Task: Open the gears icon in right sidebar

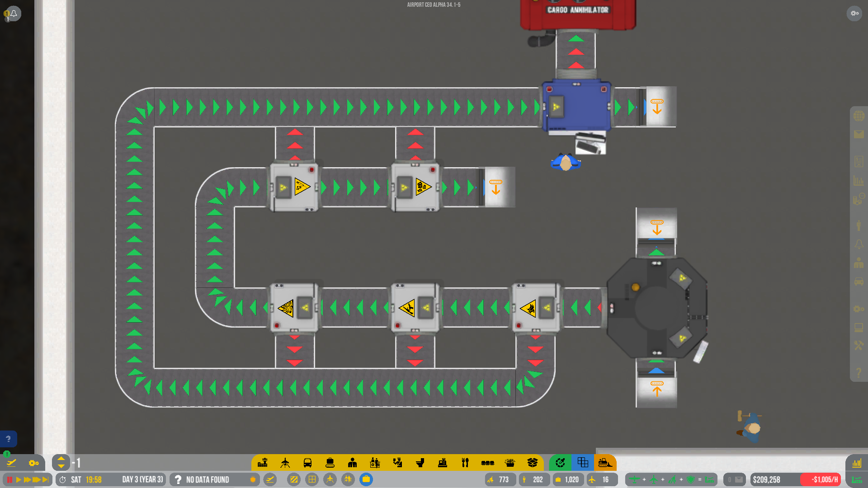Action: coord(859,309)
